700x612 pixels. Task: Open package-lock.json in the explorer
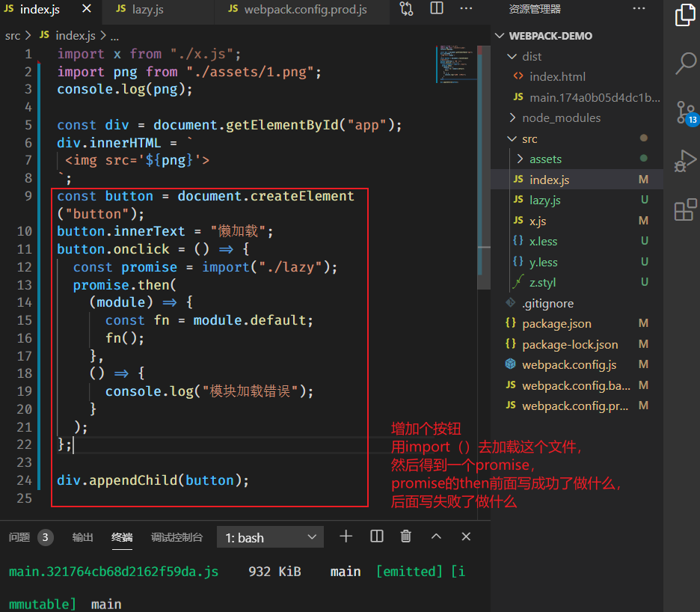click(x=577, y=344)
